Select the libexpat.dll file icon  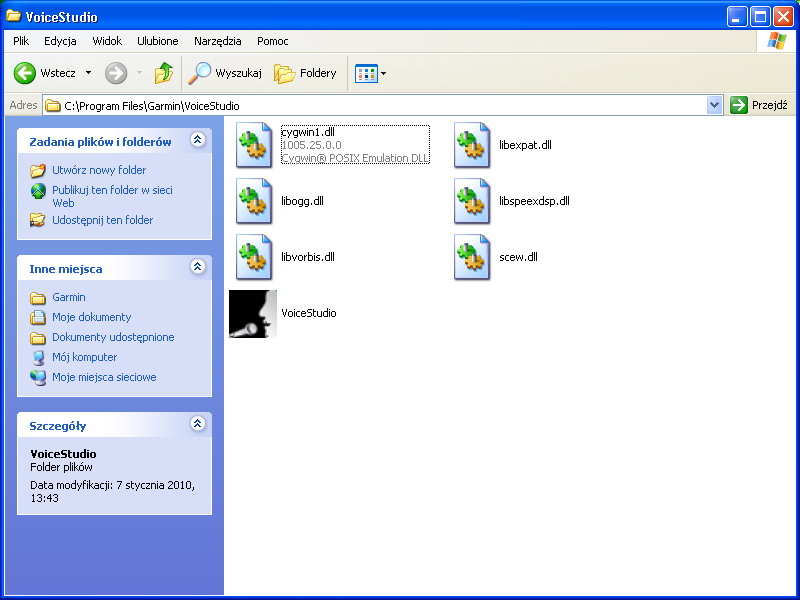pyautogui.click(x=472, y=146)
